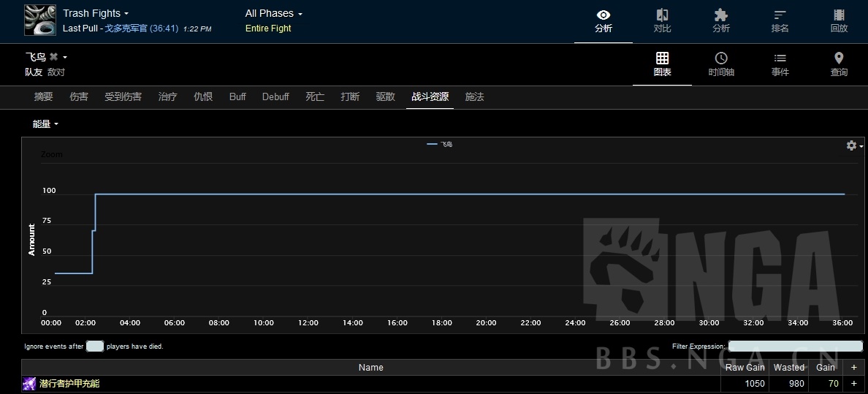The width and height of the screenshot is (868, 394).
Task: Select the 战斗资源 tab
Action: pos(430,97)
